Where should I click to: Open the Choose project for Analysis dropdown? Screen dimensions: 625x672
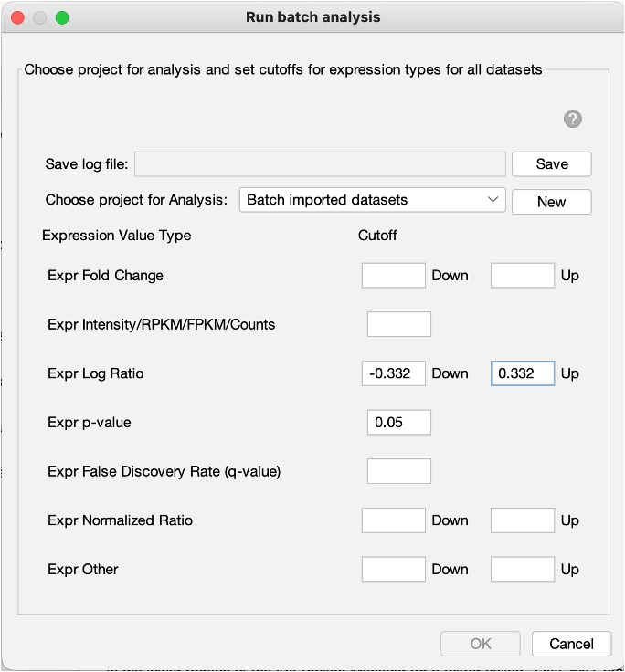(x=372, y=200)
